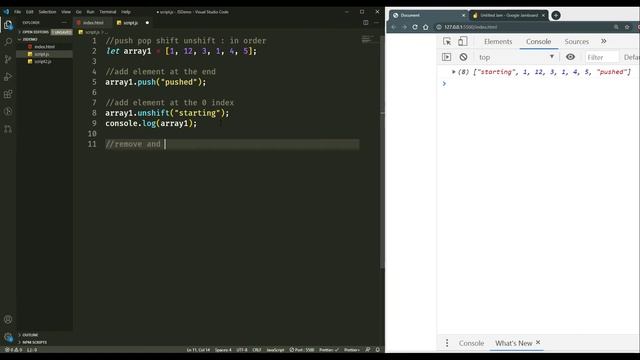This screenshot has width=640, height=360.
Task: Open the Sources tab in DevTools
Action: coord(577,41)
